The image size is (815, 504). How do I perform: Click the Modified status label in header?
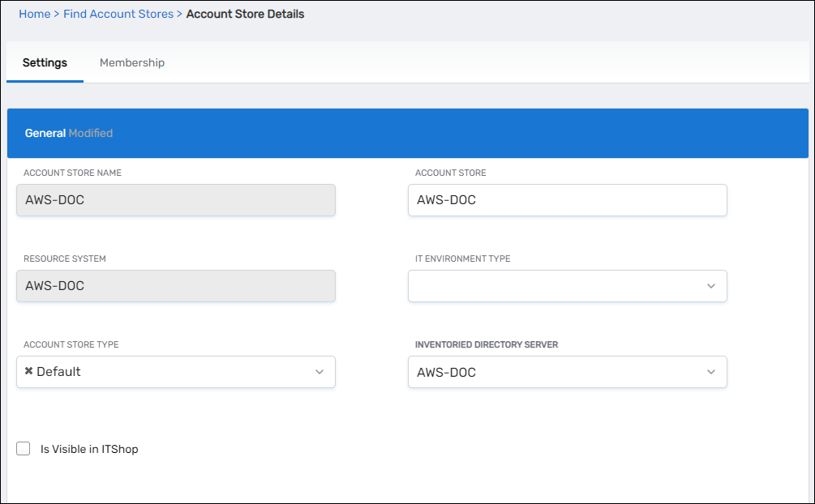click(x=91, y=133)
